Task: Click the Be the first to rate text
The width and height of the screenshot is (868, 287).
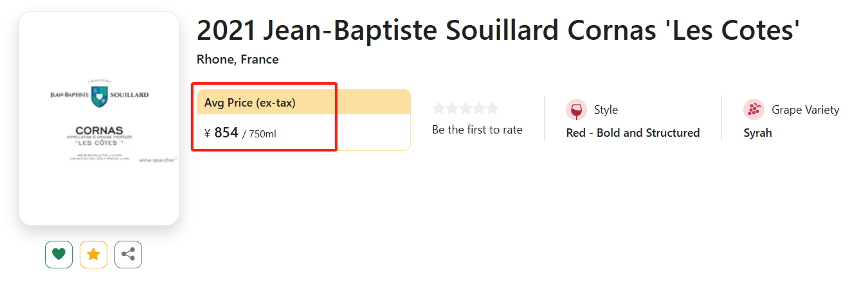Action: click(x=477, y=130)
